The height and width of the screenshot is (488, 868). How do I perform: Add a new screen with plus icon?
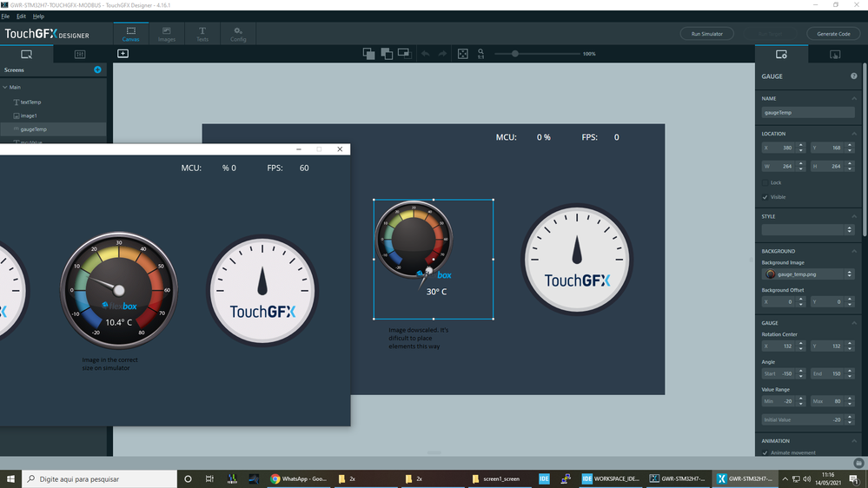click(97, 69)
